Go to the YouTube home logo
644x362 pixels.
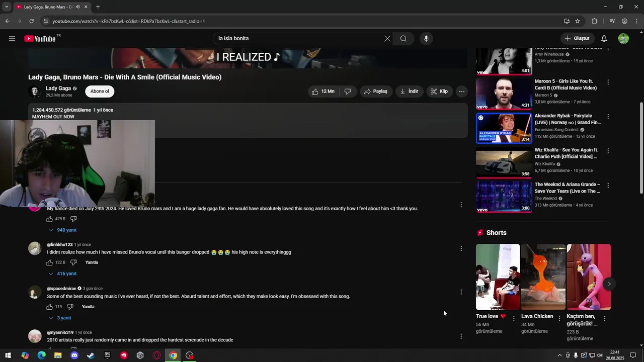40,39
